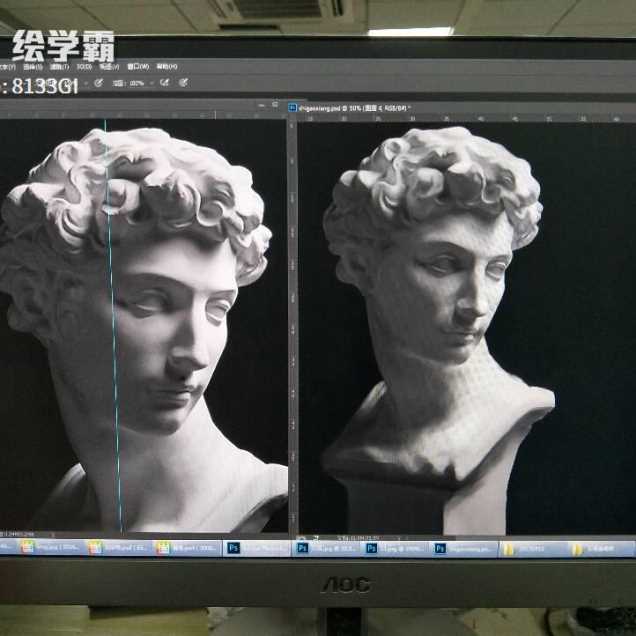
Task: Click the flow percentage field
Action: 137,84
